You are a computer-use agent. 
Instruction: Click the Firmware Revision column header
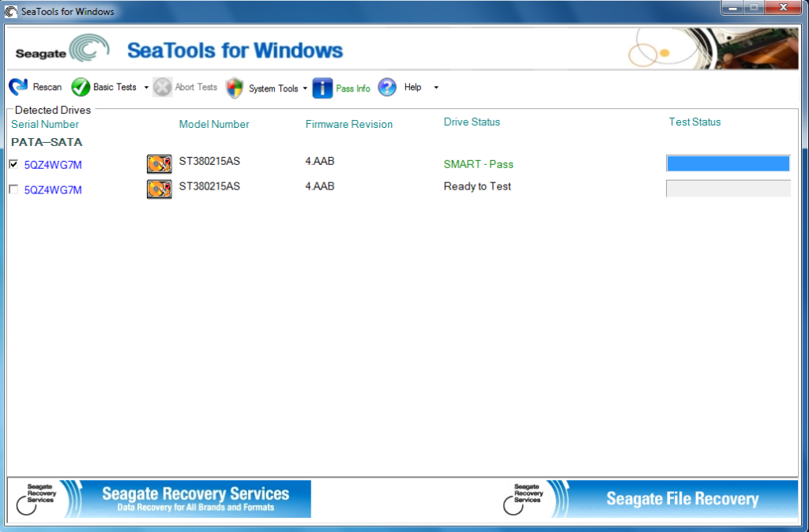pos(348,124)
